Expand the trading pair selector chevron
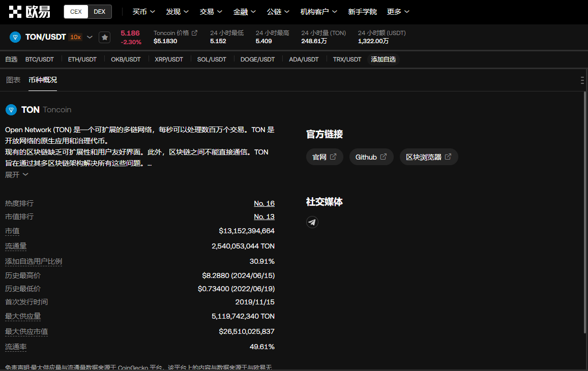 [90, 37]
